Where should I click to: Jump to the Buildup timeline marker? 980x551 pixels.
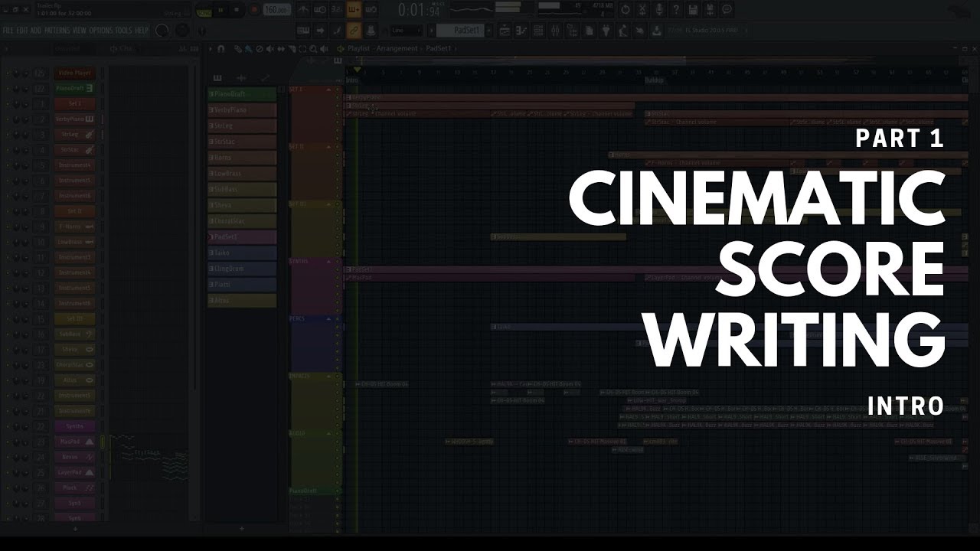(x=654, y=80)
